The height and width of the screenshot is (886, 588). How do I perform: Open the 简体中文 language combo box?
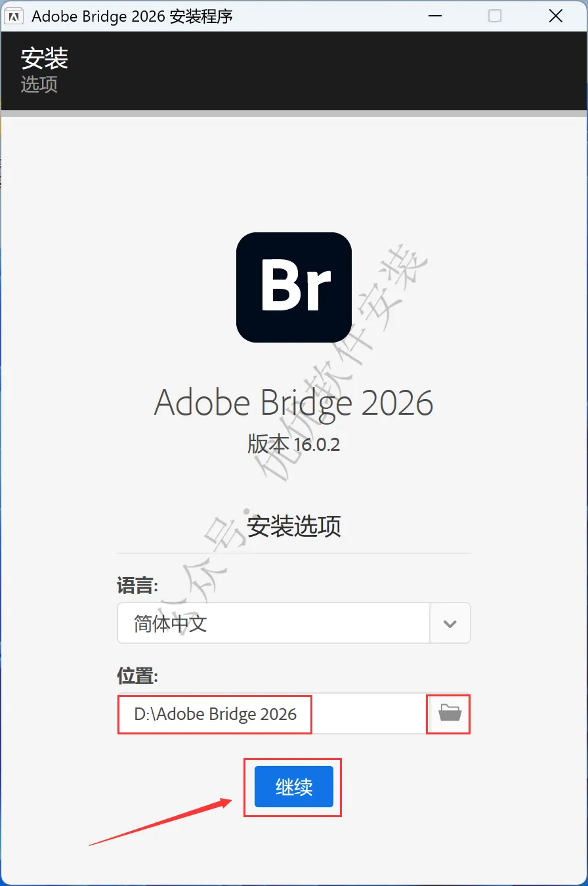click(294, 623)
